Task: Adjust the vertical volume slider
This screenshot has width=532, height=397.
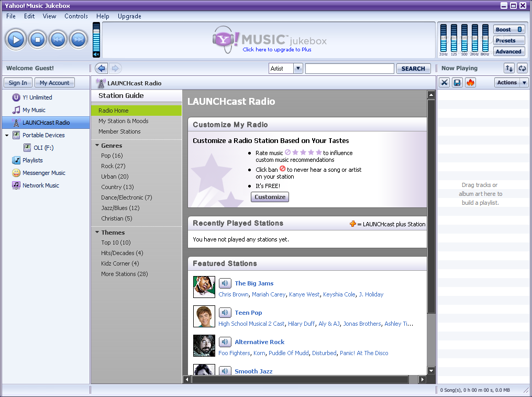Action: (x=96, y=37)
